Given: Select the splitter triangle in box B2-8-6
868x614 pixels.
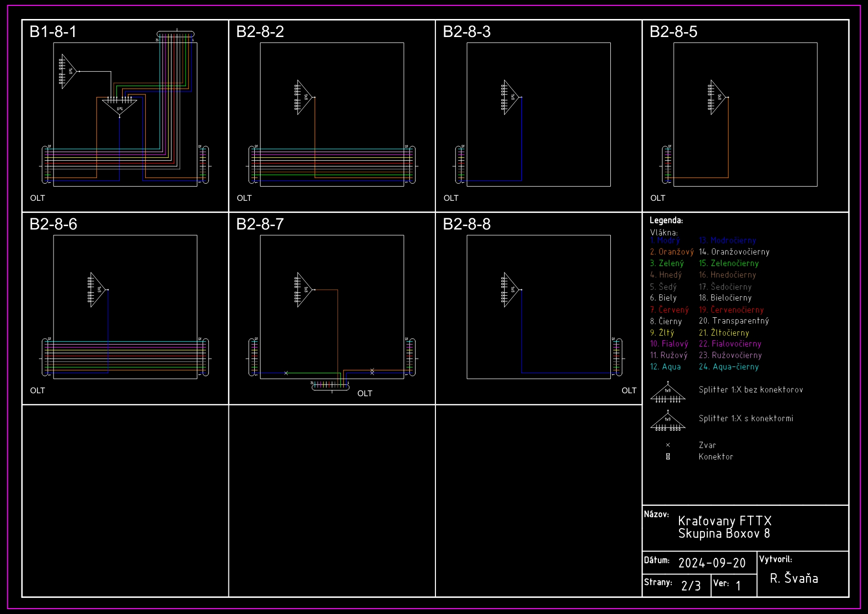Looking at the screenshot, I should (96, 289).
